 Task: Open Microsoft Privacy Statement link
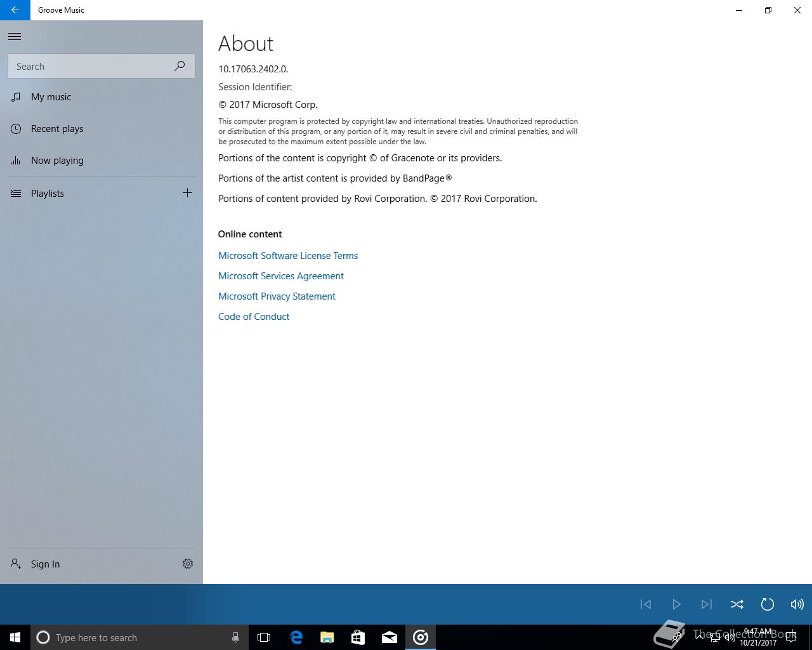pos(277,296)
